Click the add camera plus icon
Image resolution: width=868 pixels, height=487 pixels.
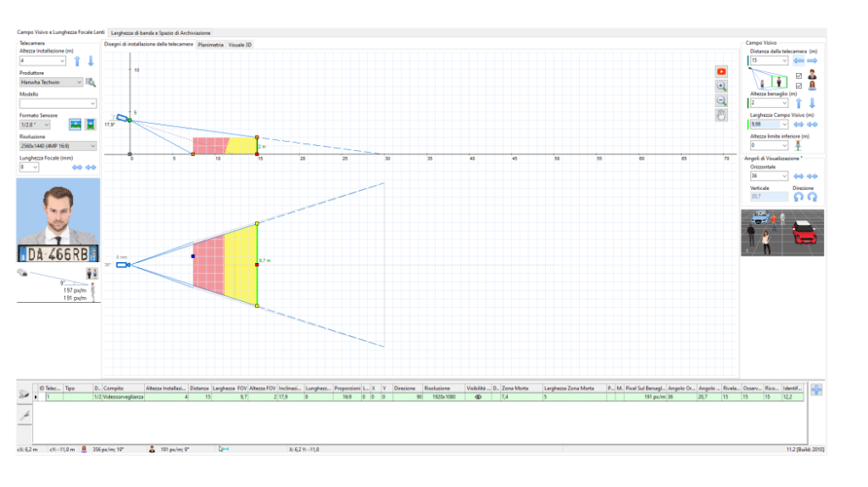pos(815,390)
